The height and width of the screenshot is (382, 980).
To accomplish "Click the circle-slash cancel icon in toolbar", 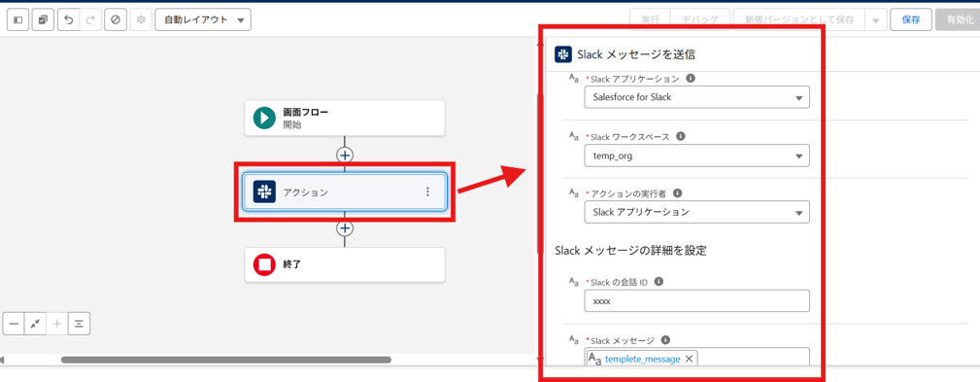I will pyautogui.click(x=115, y=20).
